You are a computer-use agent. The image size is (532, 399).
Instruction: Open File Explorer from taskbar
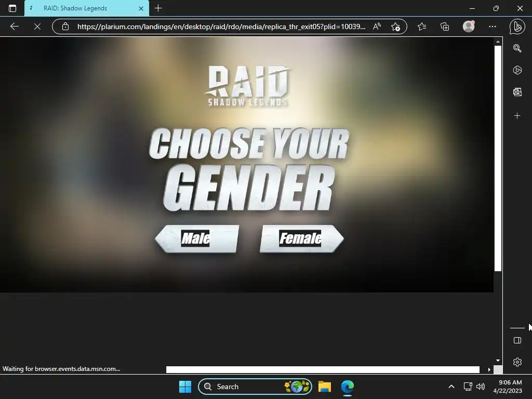click(324, 387)
